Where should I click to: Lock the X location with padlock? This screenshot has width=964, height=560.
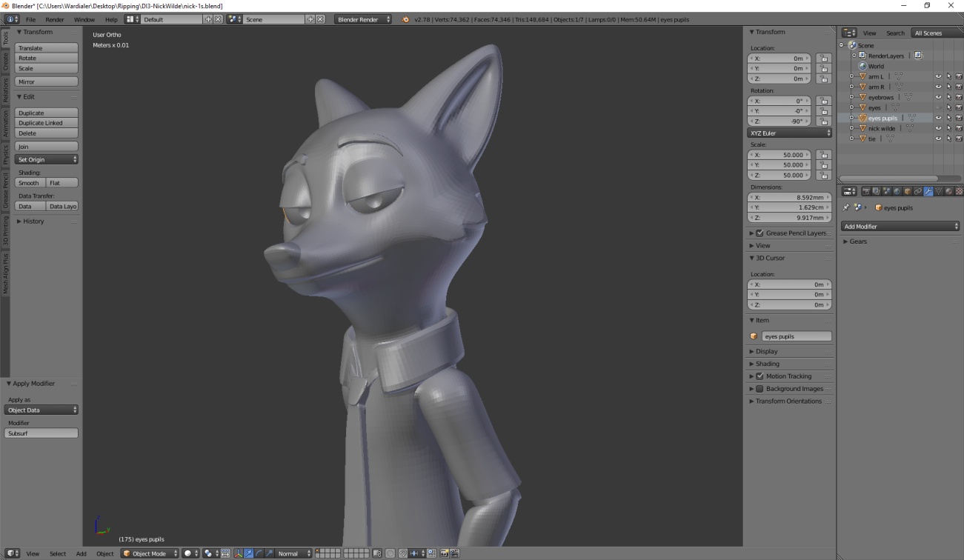coord(823,58)
